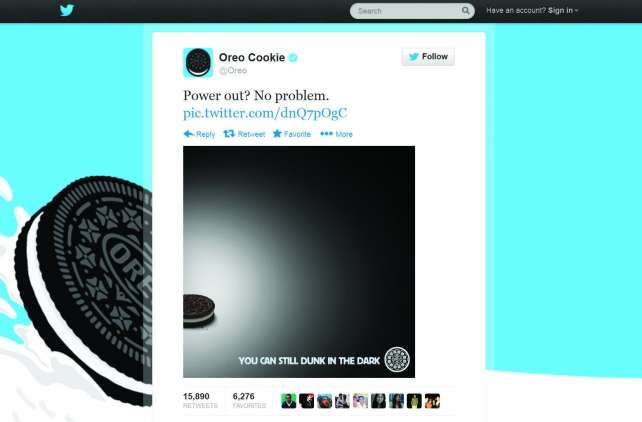View the 15,890 retweets count
The height and width of the screenshot is (422, 642).
click(x=200, y=400)
